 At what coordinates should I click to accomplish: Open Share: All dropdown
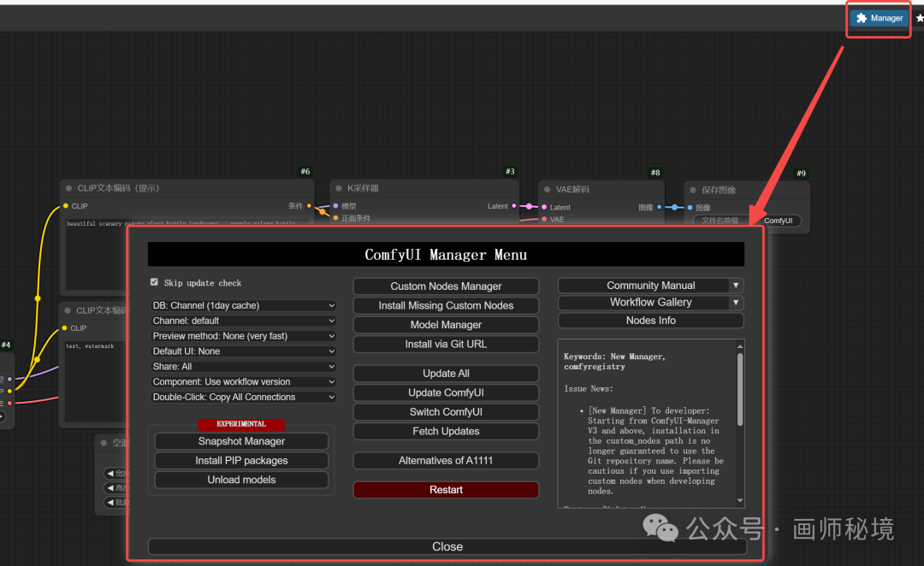click(243, 366)
